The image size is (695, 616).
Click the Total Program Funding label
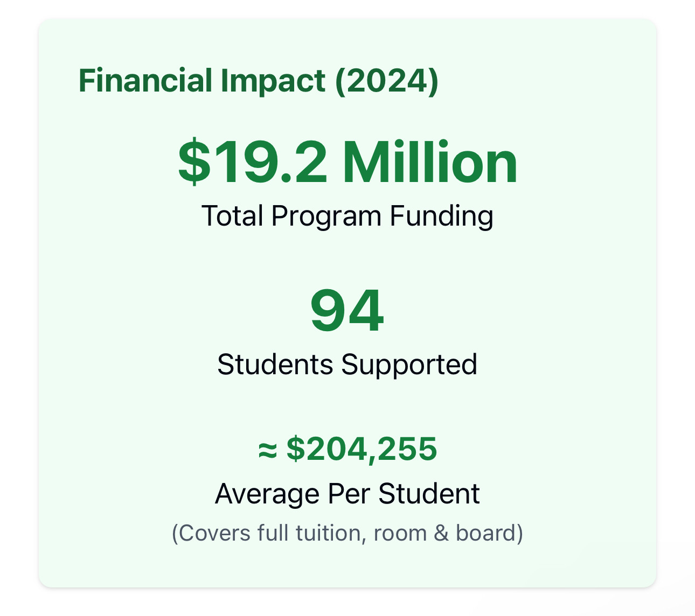pos(347,216)
